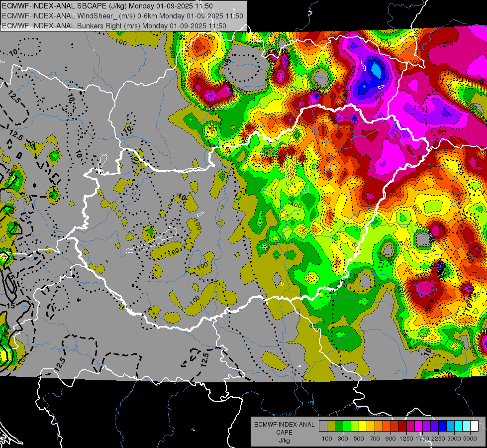The width and height of the screenshot is (487, 448).
Task: Select the pure blue legend swatch after 2250
Action: [443, 426]
